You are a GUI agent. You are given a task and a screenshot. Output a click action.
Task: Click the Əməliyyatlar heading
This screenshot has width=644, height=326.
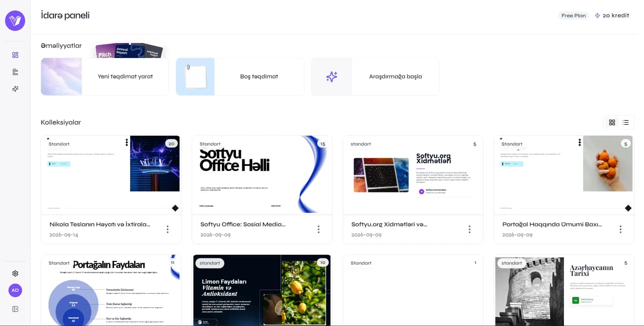pos(61,45)
